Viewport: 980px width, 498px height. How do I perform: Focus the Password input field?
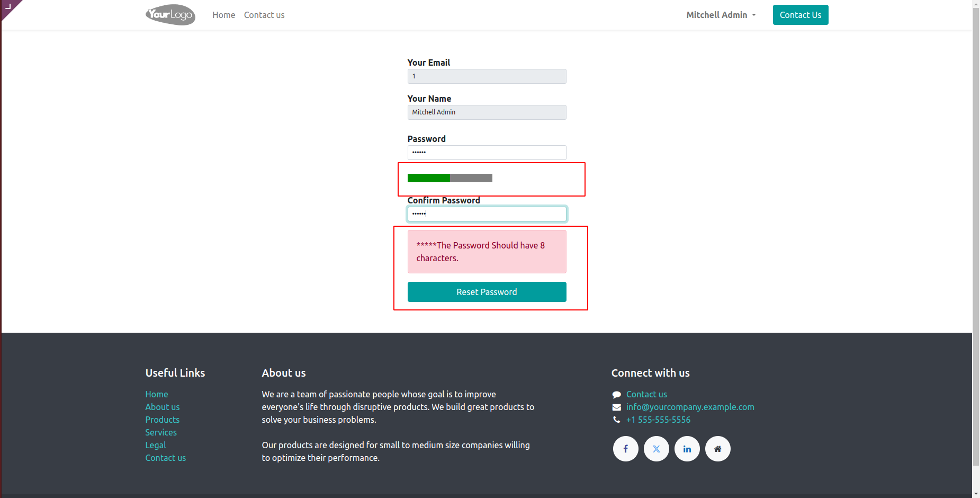[487, 153]
